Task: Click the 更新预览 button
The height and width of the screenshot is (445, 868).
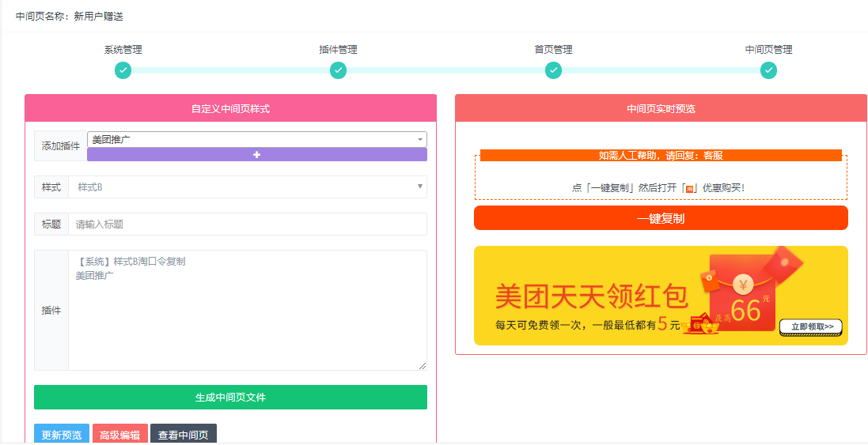Action: pos(62,435)
